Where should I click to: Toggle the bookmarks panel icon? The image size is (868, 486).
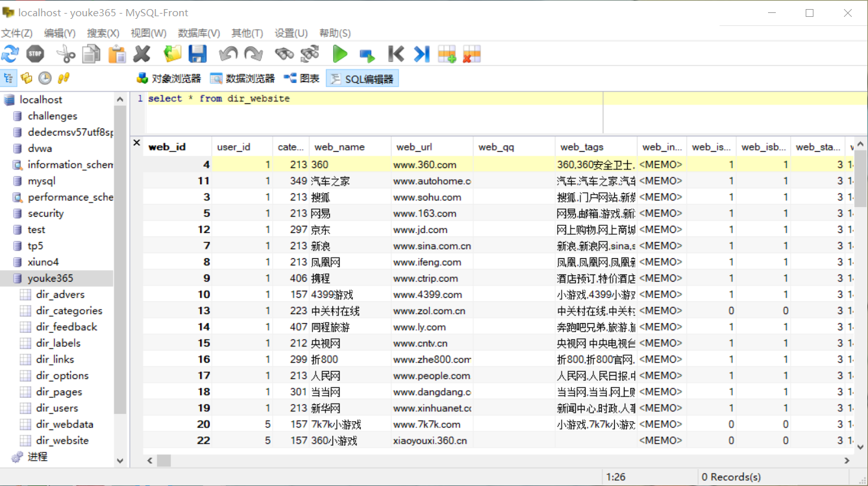[27, 78]
